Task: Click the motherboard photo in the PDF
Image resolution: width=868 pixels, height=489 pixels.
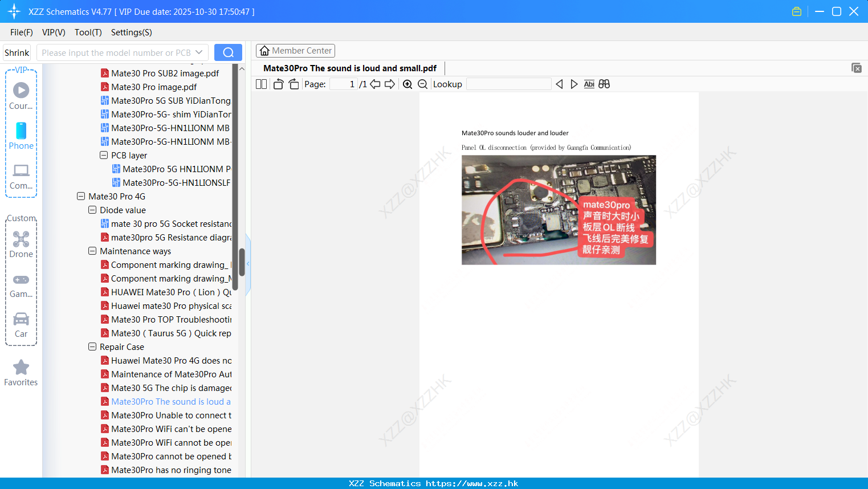Action: [559, 210]
